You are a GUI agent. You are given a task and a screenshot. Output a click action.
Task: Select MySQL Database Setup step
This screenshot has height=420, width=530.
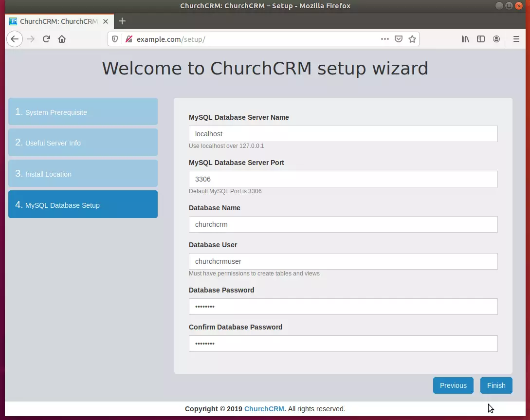pyautogui.click(x=83, y=204)
